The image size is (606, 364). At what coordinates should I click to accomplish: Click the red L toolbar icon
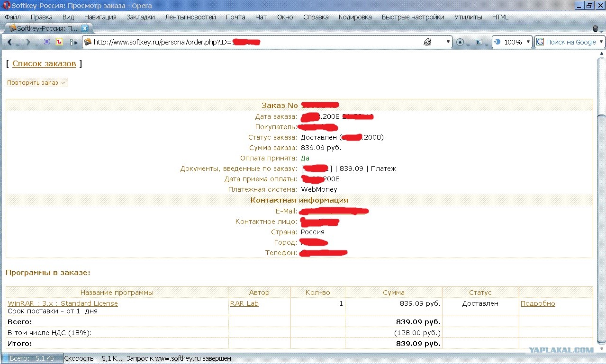(59, 42)
